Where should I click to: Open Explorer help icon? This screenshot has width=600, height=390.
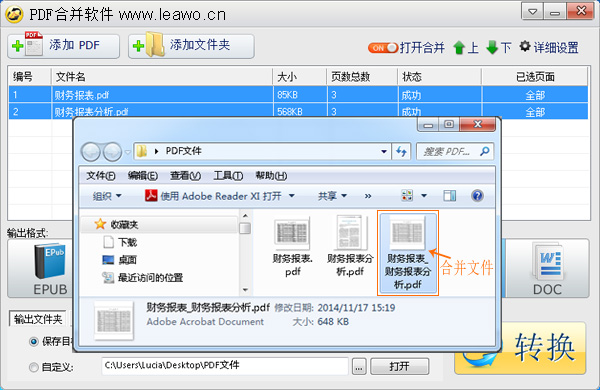477,196
